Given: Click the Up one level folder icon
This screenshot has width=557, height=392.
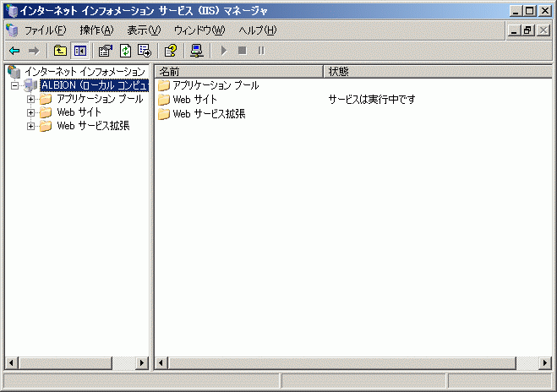Looking at the screenshot, I should pyautogui.click(x=60, y=51).
